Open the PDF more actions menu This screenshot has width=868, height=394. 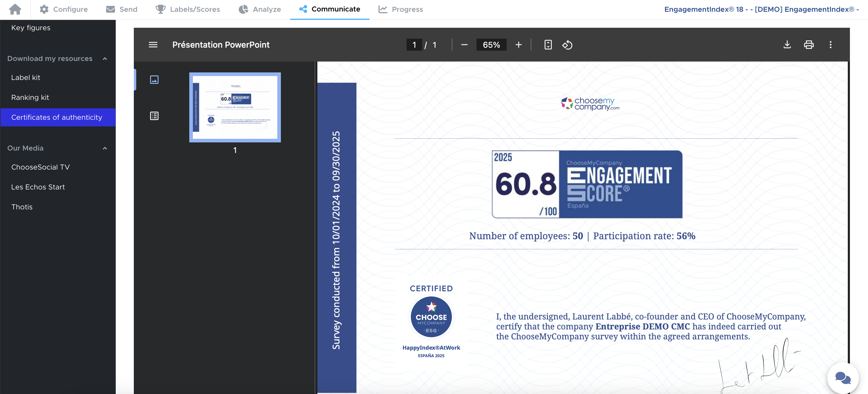pyautogui.click(x=830, y=45)
